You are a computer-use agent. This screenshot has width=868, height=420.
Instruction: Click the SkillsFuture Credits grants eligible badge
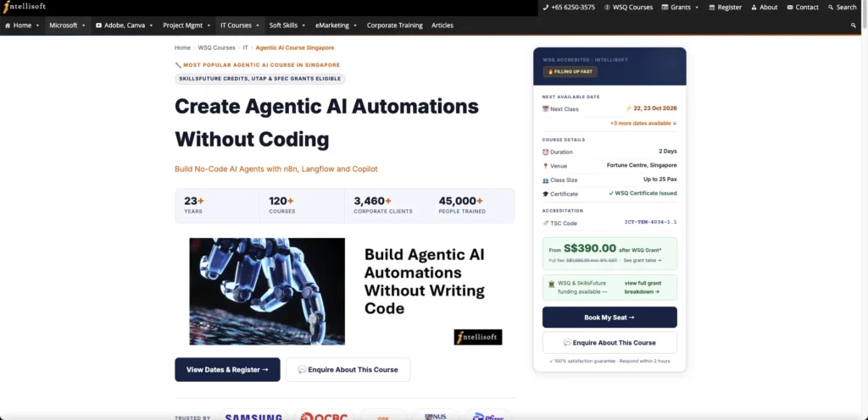pyautogui.click(x=260, y=79)
